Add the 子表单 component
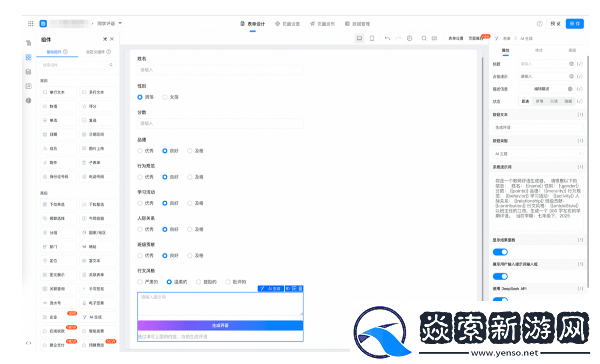The image size is (600, 364). click(98, 163)
